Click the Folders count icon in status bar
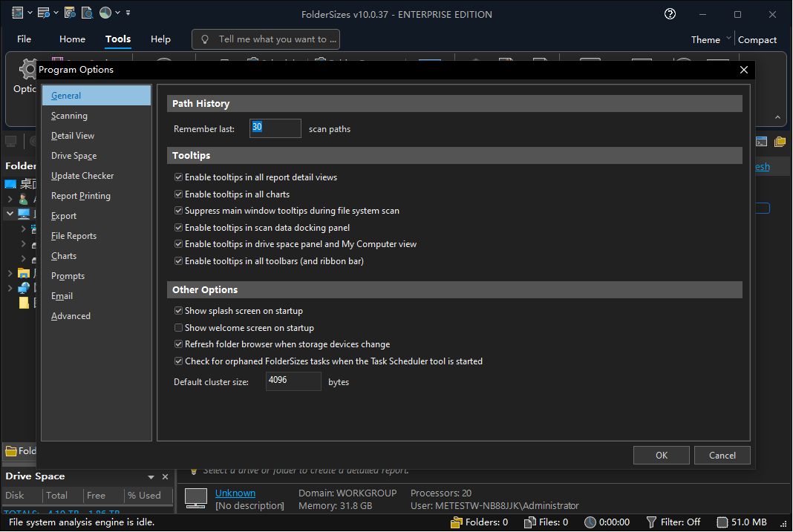Screen dimensions: 793x532 pos(457,522)
